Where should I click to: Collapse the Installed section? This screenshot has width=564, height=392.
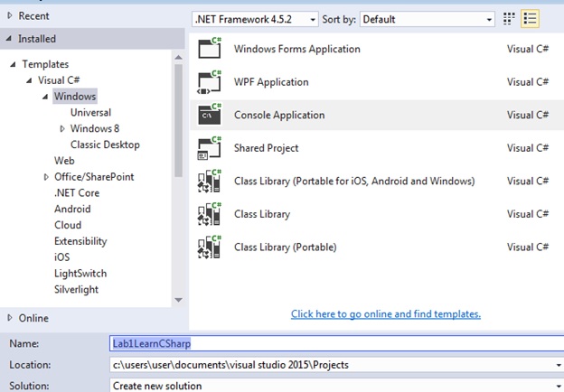point(9,38)
